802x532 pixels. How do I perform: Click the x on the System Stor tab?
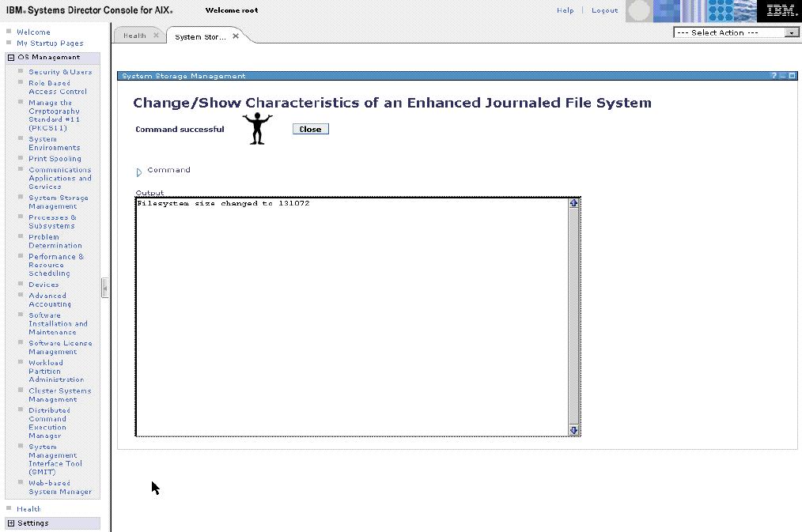pyautogui.click(x=235, y=35)
